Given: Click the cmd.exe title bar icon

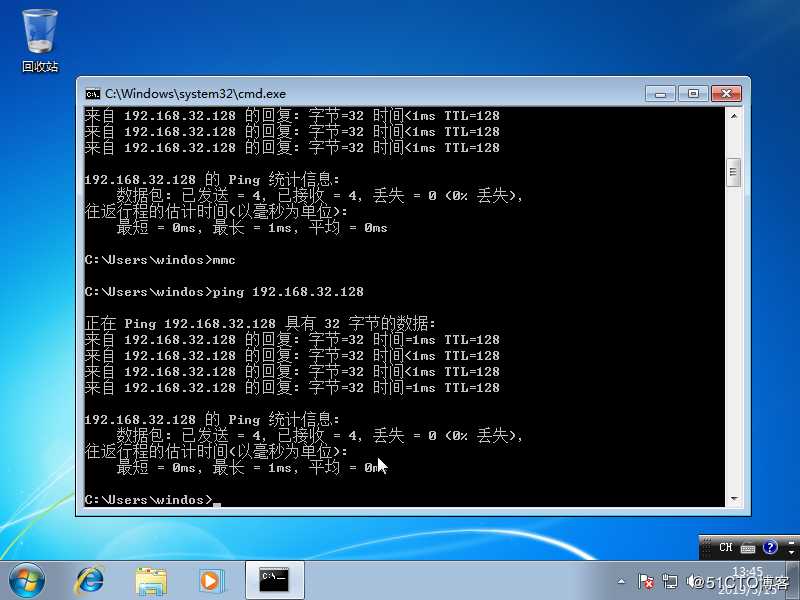Looking at the screenshot, I should tap(93, 94).
